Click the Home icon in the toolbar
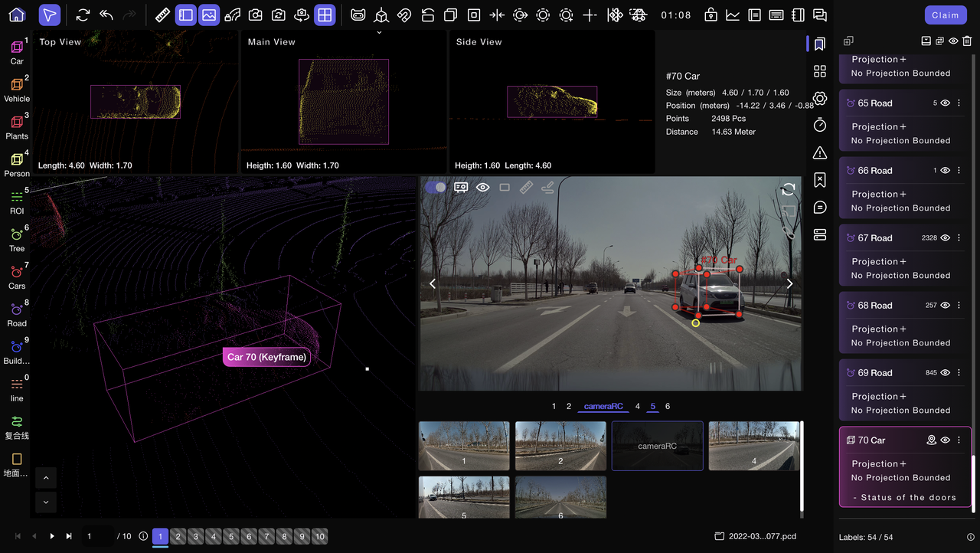This screenshot has height=553, width=980. click(x=17, y=15)
